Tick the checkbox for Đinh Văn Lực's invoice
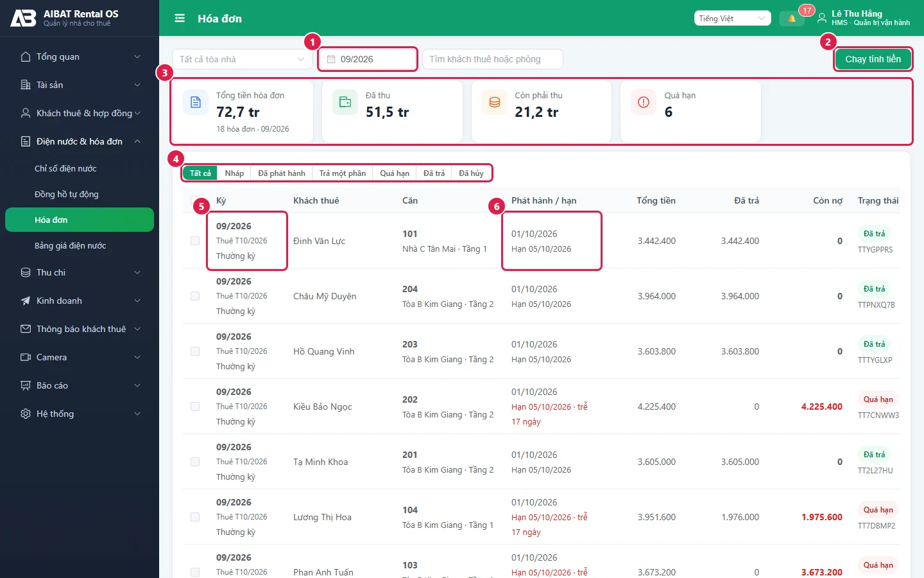 [x=195, y=241]
